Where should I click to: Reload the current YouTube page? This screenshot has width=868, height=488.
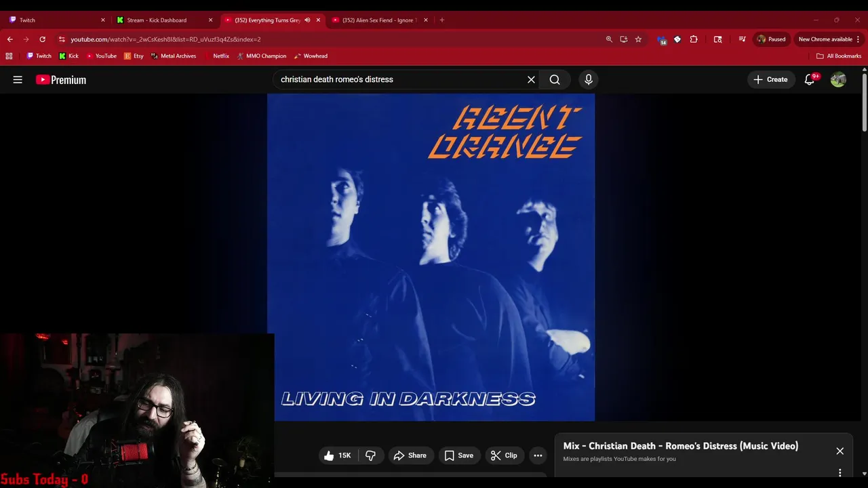point(42,39)
